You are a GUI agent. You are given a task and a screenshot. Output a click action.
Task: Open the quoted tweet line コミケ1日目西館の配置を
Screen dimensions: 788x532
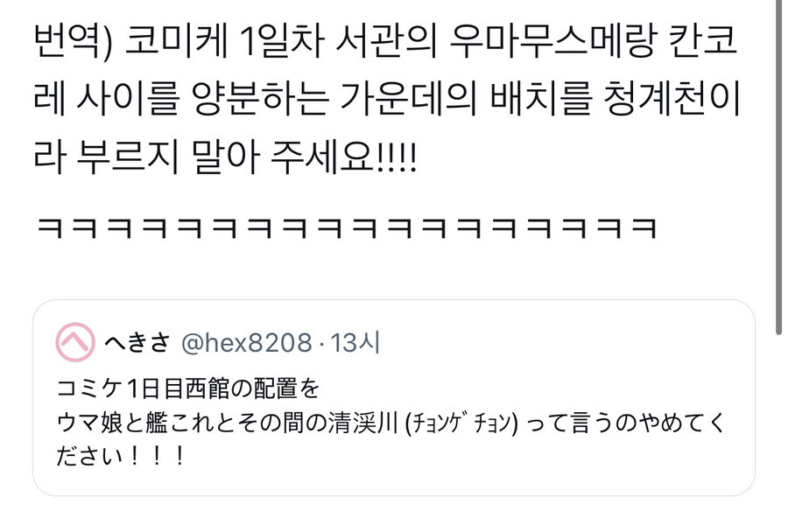click(x=188, y=388)
